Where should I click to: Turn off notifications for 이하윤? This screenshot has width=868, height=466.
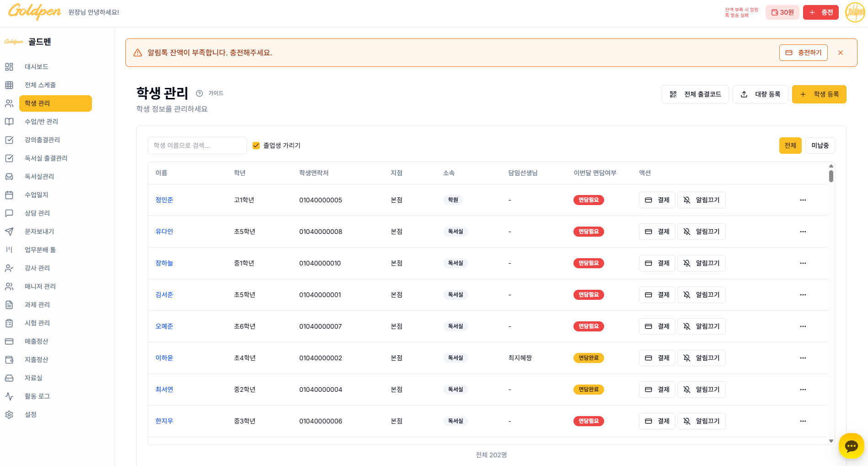coord(701,358)
